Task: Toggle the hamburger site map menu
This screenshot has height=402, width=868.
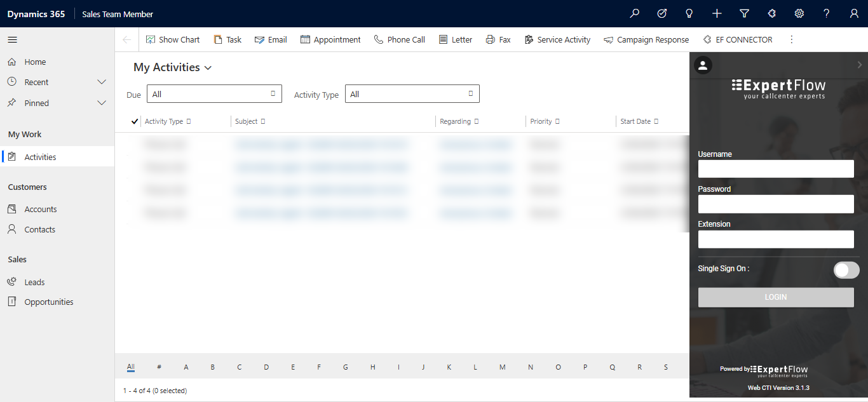Action: click(x=12, y=39)
